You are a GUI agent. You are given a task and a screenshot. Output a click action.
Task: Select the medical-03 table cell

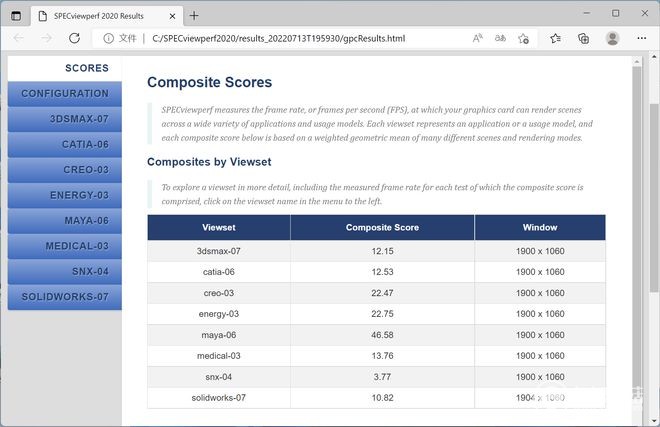[219, 356]
